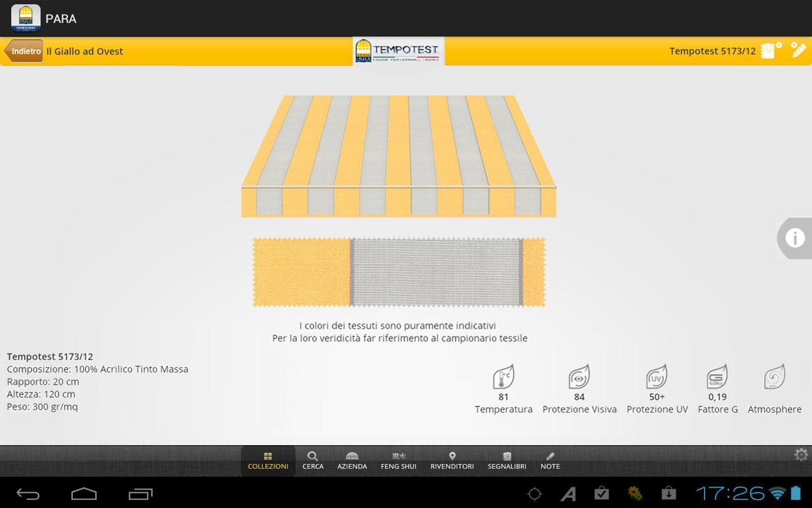Select the Protezione UV icon

(x=657, y=377)
